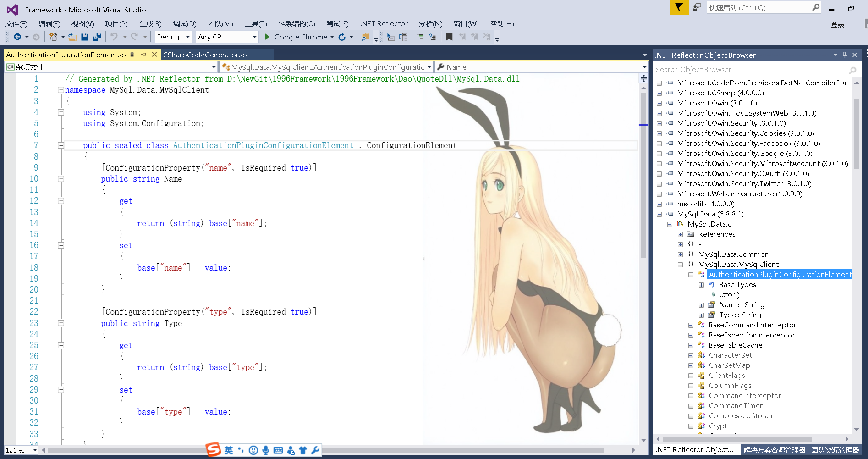Collapse the namespace outlining box on line 2
Screen dimensions: 868x459
[61, 90]
